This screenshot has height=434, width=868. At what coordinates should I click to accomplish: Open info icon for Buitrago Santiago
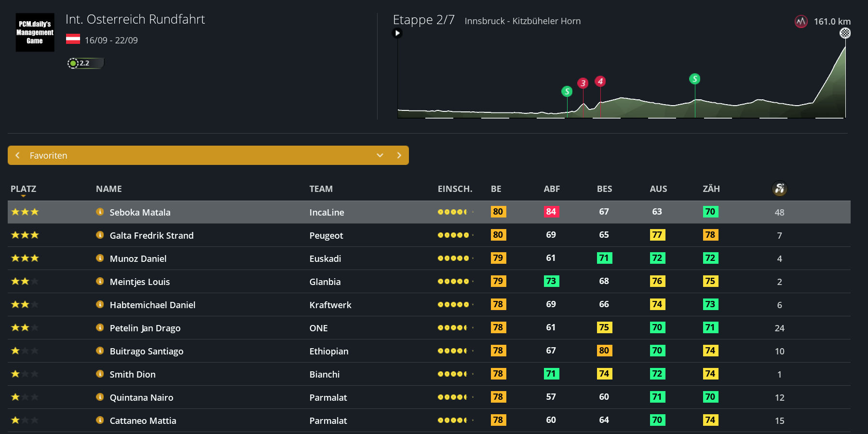click(x=100, y=351)
